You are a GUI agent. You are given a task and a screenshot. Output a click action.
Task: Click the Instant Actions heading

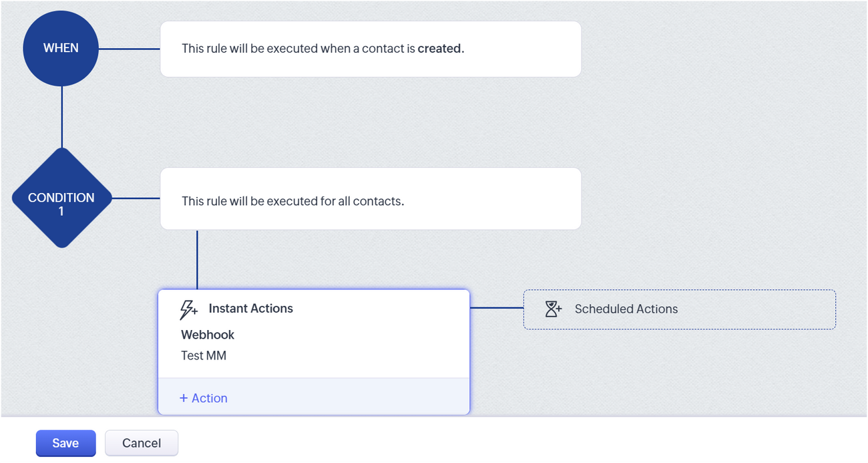point(250,309)
